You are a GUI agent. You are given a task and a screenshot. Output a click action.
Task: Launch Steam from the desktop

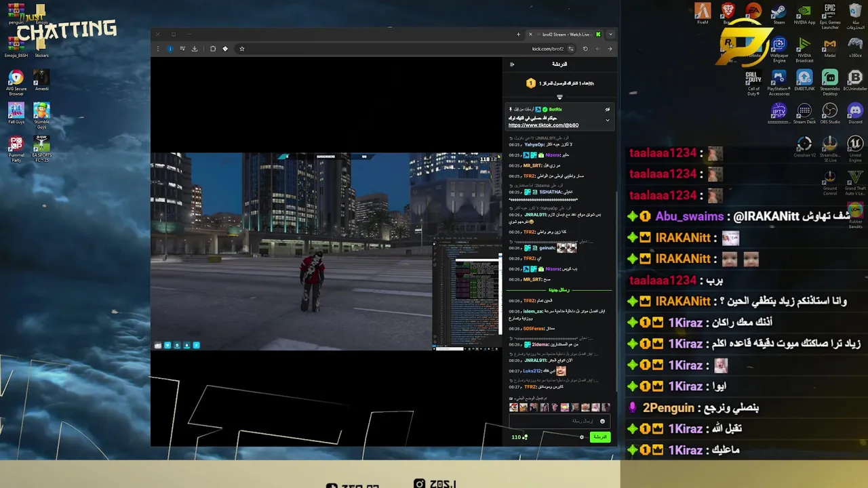pyautogui.click(x=779, y=14)
